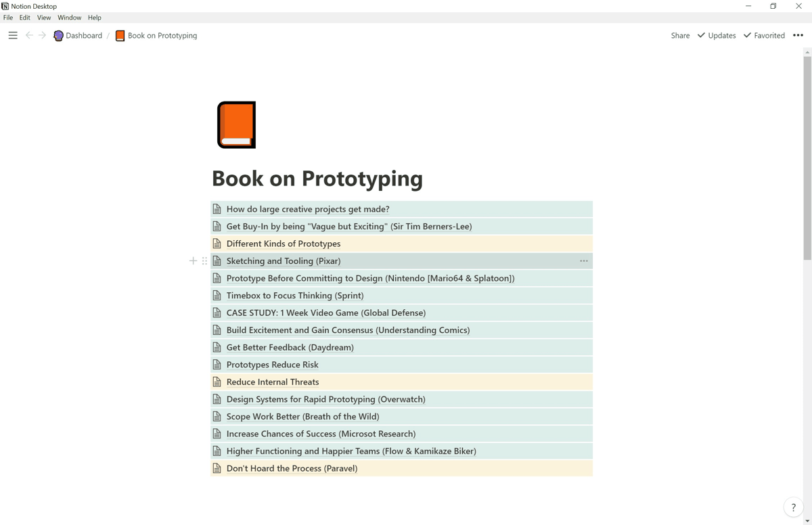
Task: Open the ellipsis menu on Sketching and Tooling row
Action: [584, 260]
